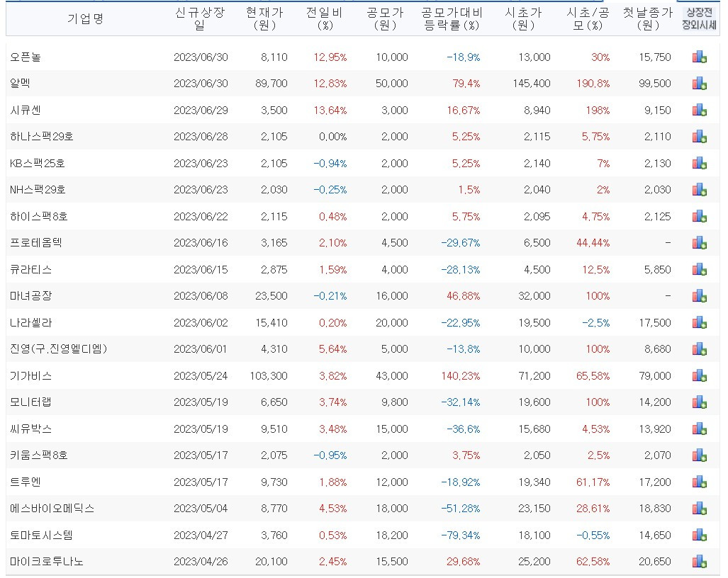728x578 pixels.
Task: Select 하나스팩29호 listing date 2023/06/28
Action: pos(201,137)
